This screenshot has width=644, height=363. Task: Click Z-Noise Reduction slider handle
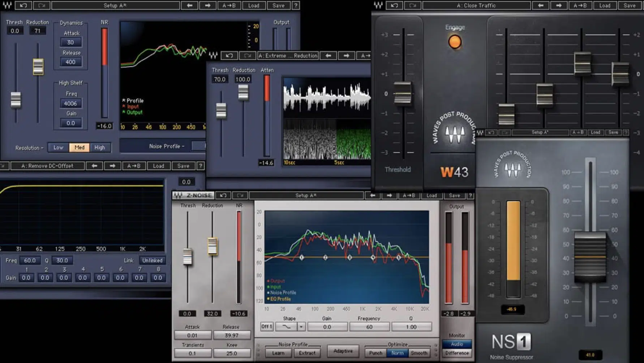coord(212,246)
